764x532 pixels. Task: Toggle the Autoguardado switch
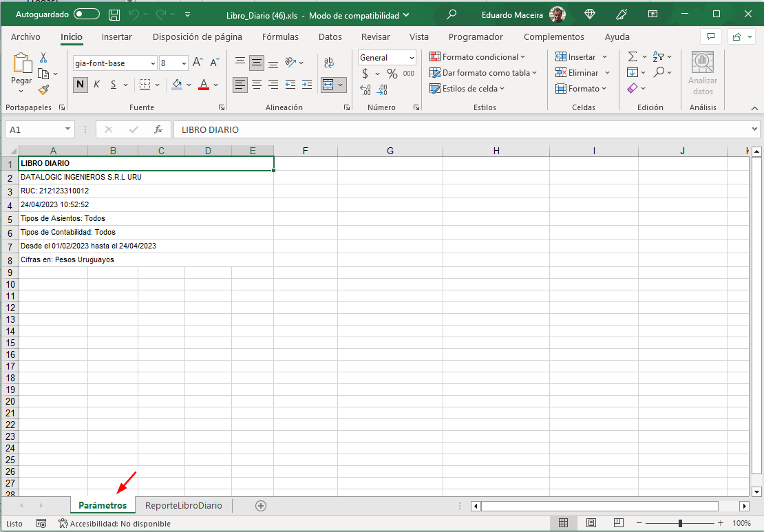[x=87, y=14]
